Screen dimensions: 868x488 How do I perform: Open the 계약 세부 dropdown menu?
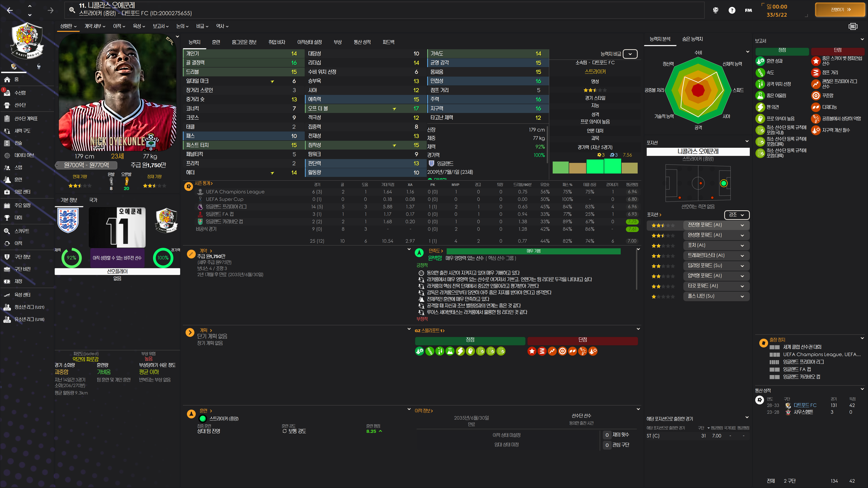pos(95,26)
